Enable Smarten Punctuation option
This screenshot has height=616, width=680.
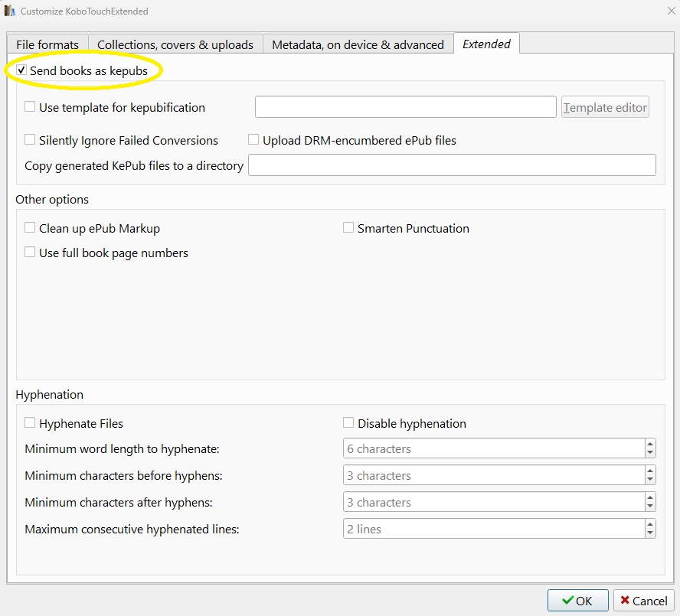tap(348, 228)
